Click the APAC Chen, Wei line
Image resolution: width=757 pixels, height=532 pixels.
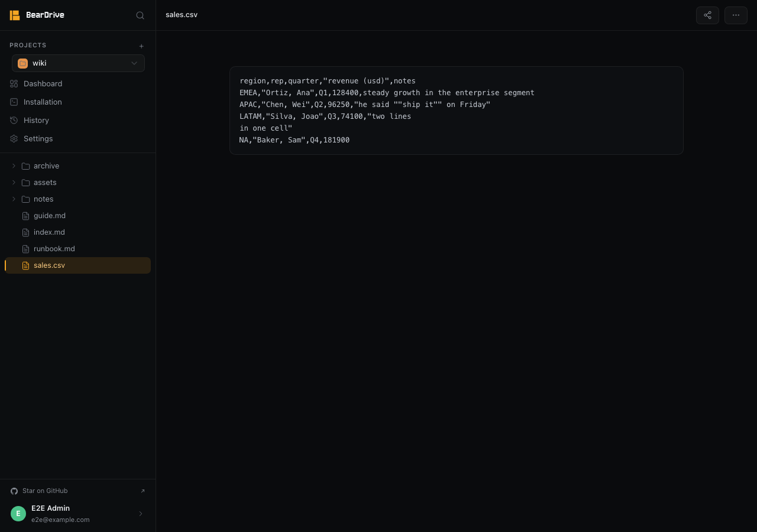(x=365, y=105)
